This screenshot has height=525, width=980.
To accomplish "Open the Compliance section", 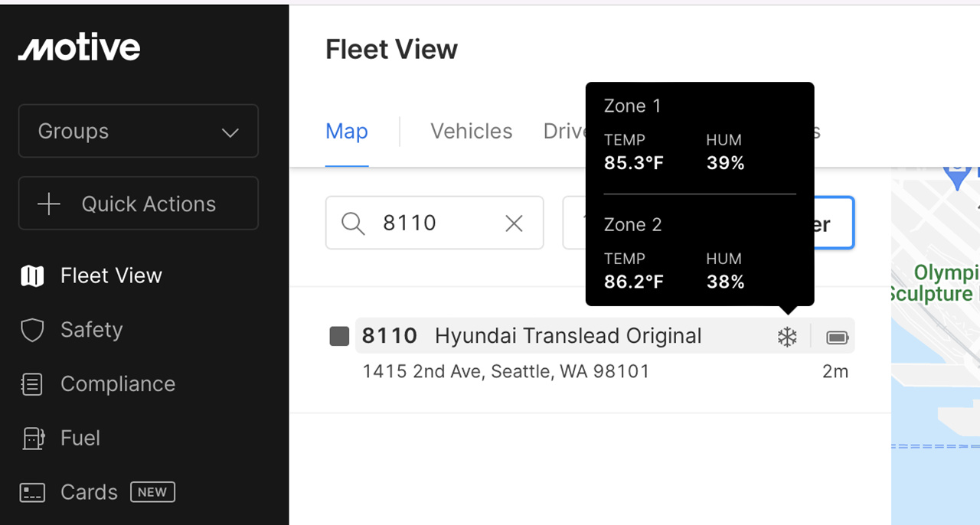I will [x=117, y=383].
